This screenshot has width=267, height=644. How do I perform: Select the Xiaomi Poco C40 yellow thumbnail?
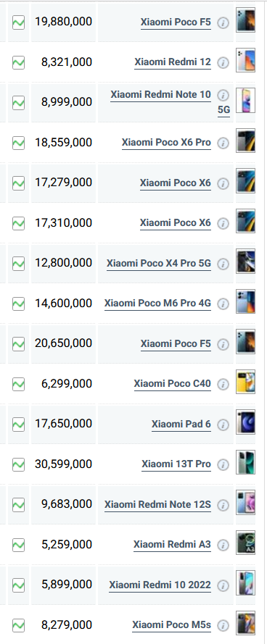pos(246,382)
